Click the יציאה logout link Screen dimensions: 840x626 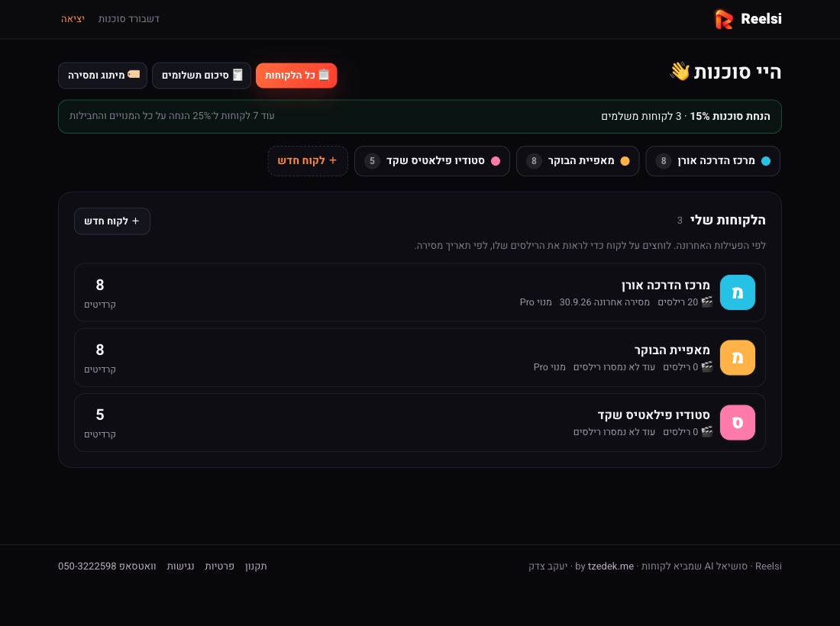point(73,19)
